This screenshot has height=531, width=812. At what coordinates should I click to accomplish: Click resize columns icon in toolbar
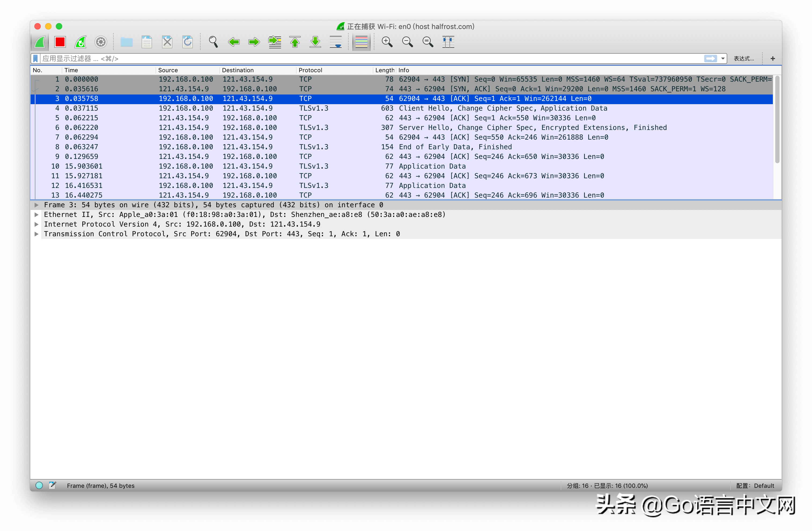[x=448, y=42]
